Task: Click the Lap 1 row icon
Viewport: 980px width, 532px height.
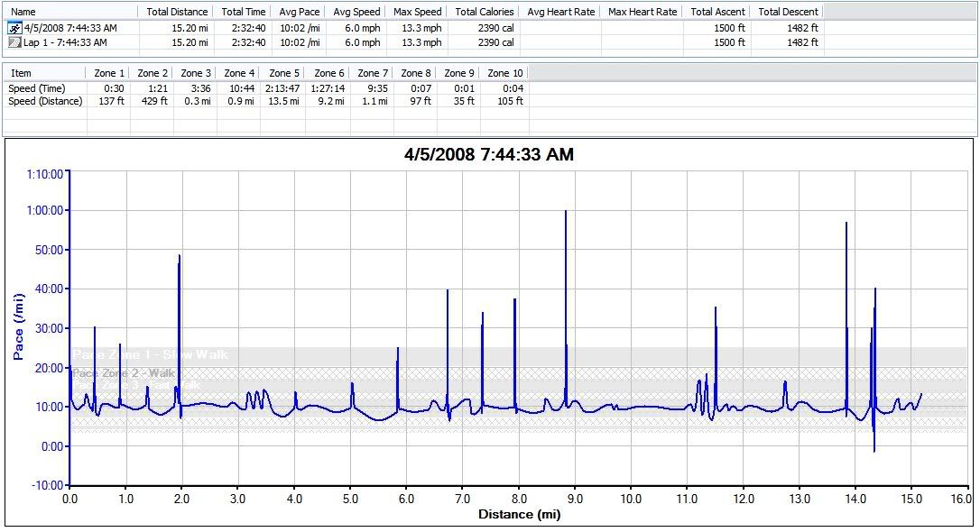Action: tap(14, 42)
